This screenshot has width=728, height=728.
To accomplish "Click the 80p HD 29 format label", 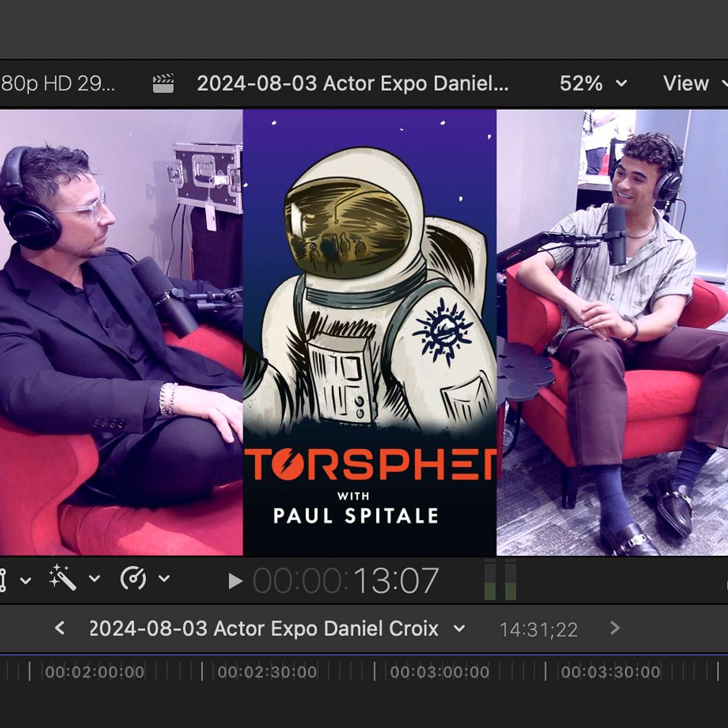I will 57,83.
